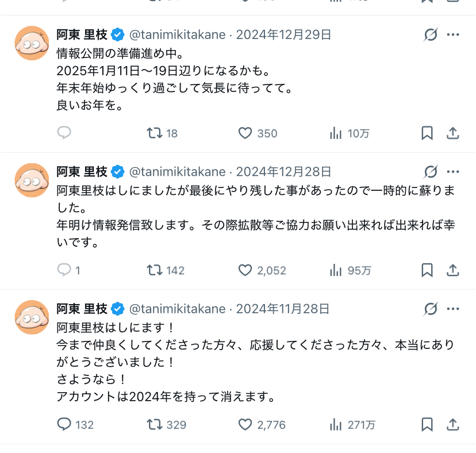This screenshot has width=476, height=453.
Task: Bookmark the December 28 tweet
Action: click(x=427, y=270)
